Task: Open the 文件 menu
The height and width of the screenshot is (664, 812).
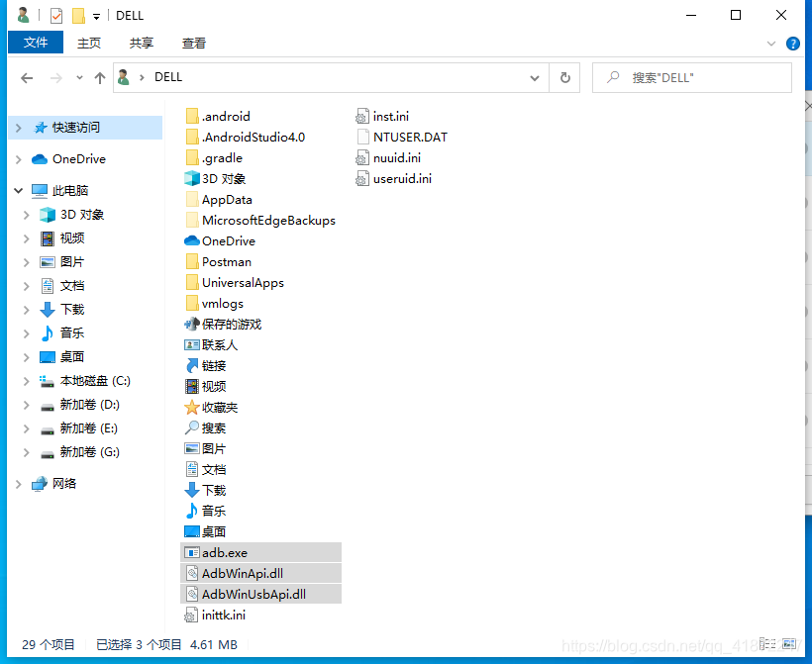Action: (36, 42)
